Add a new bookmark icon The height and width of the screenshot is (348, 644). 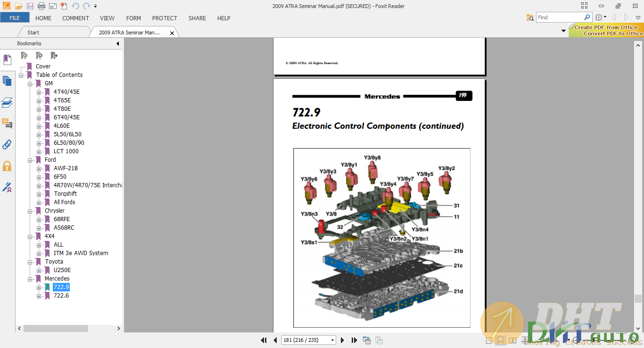39,56
